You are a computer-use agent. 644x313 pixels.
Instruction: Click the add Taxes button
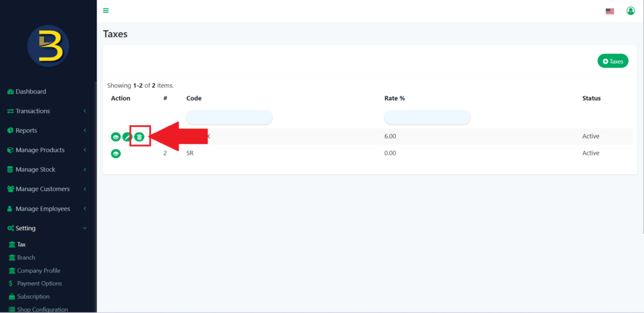coord(613,61)
